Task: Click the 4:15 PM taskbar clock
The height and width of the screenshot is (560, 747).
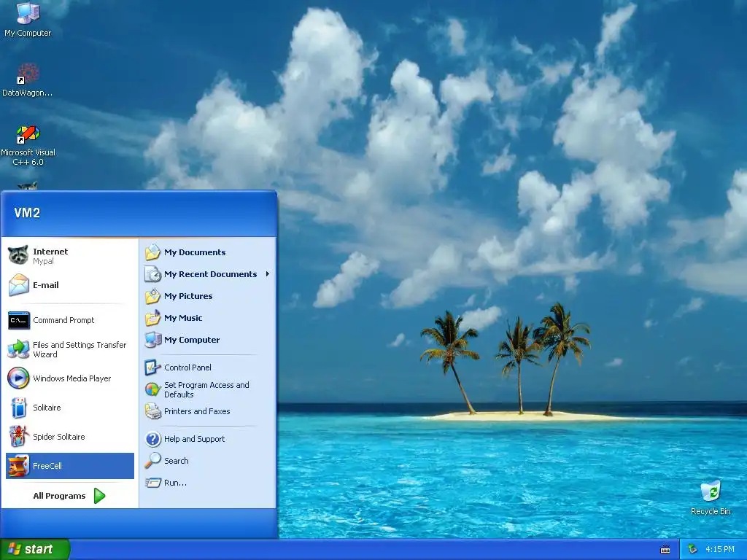Action: (x=720, y=549)
